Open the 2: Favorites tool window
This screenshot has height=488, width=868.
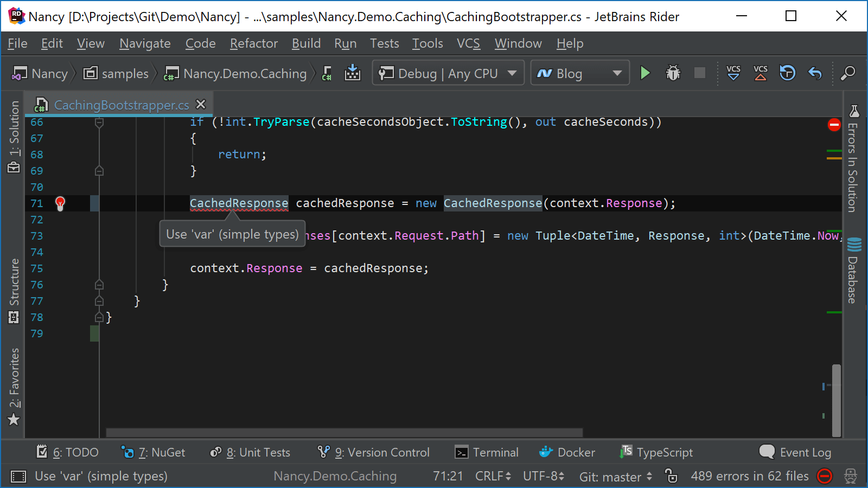point(14,387)
